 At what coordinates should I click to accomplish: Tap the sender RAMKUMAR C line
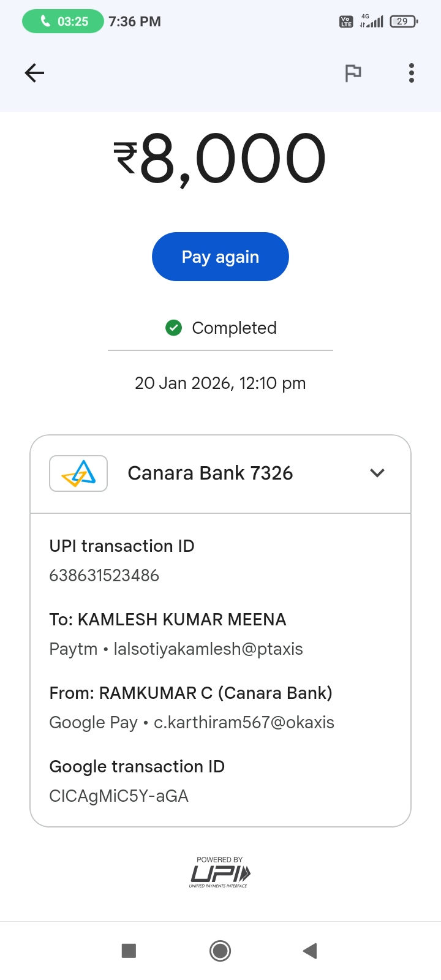[190, 693]
